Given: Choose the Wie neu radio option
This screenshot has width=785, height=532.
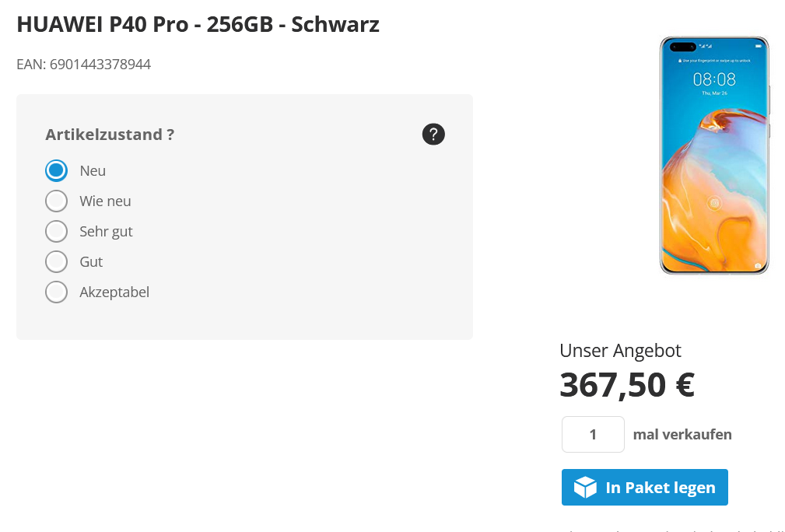Looking at the screenshot, I should coord(56,201).
